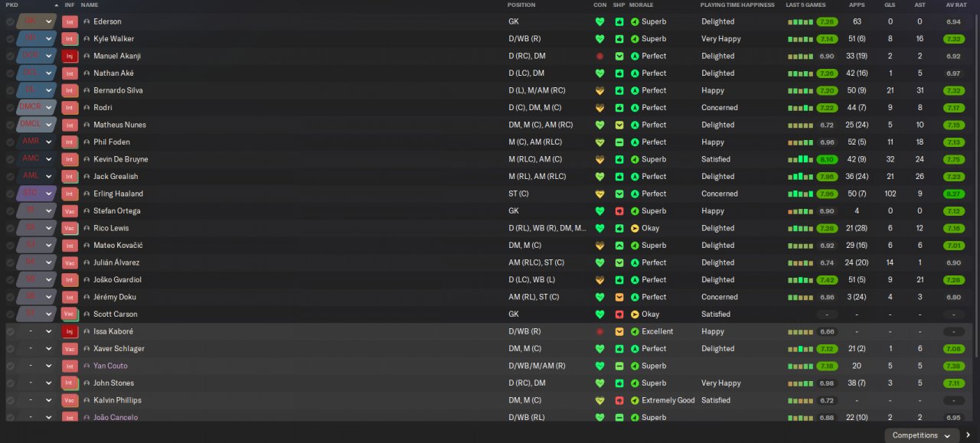Open Manuel Akanji's player name link

(x=117, y=56)
